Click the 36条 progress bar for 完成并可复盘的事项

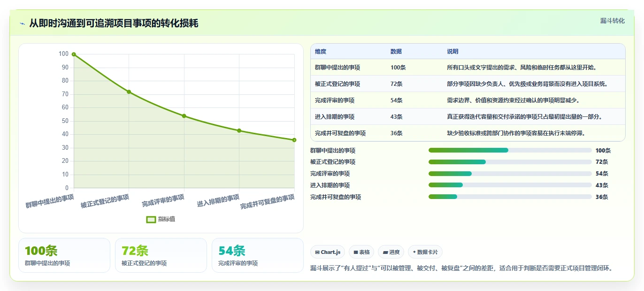510,197
